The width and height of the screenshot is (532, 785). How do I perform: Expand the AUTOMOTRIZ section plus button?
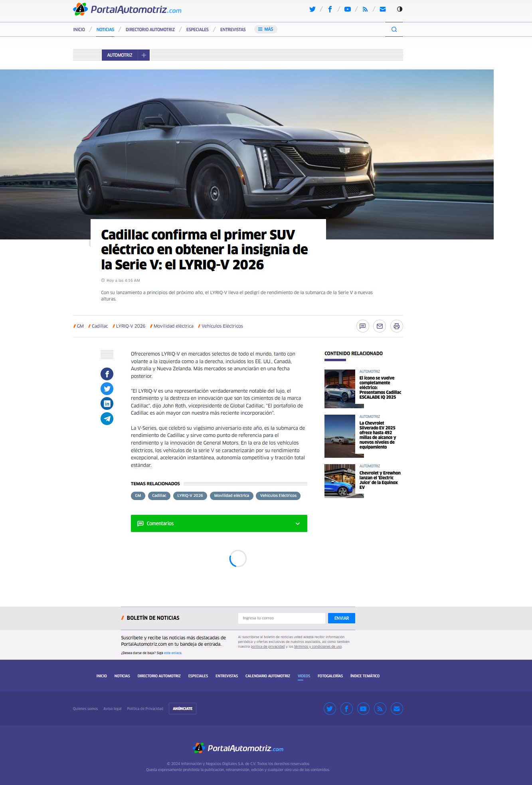[144, 55]
